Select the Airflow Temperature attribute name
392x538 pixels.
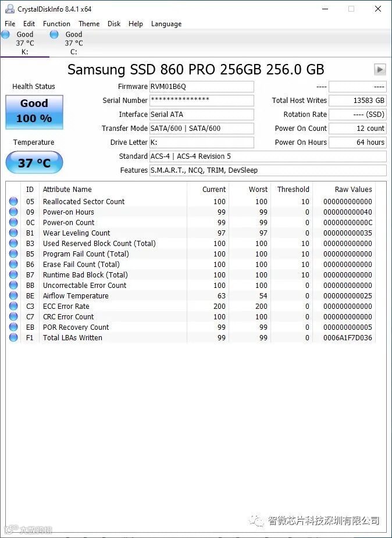click(76, 296)
